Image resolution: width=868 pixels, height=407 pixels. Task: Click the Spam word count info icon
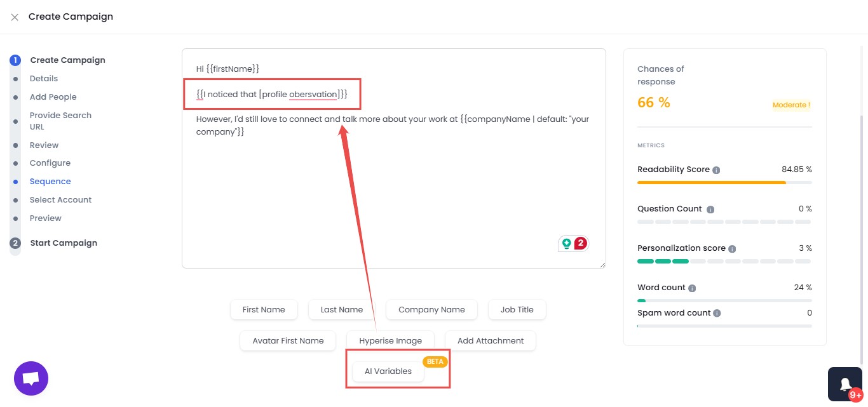point(717,313)
